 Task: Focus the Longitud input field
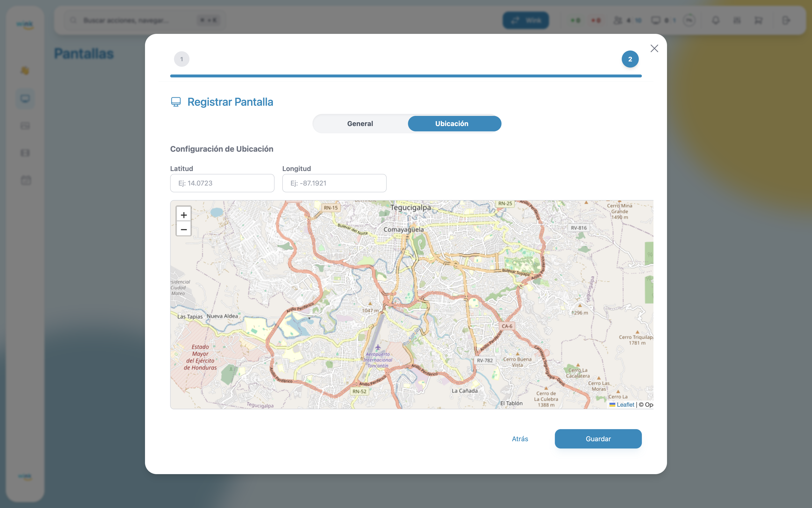pos(334,183)
